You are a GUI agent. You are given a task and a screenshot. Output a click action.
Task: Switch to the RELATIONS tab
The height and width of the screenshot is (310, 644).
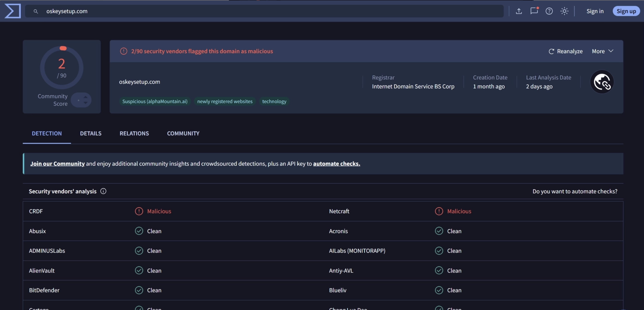pos(134,133)
